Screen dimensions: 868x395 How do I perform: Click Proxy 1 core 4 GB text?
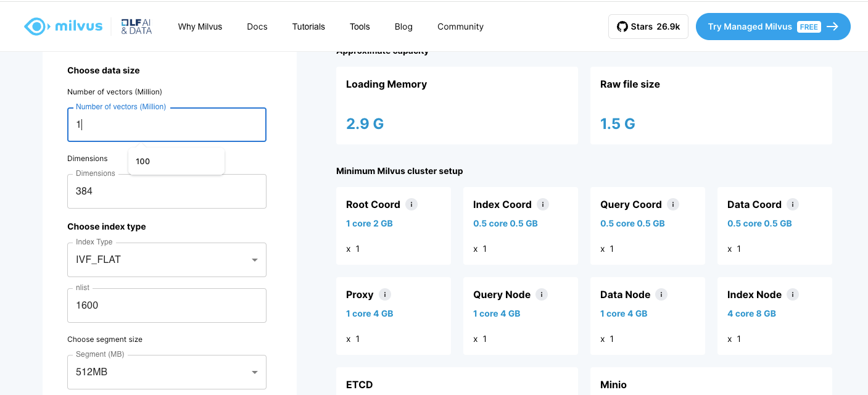(x=370, y=314)
